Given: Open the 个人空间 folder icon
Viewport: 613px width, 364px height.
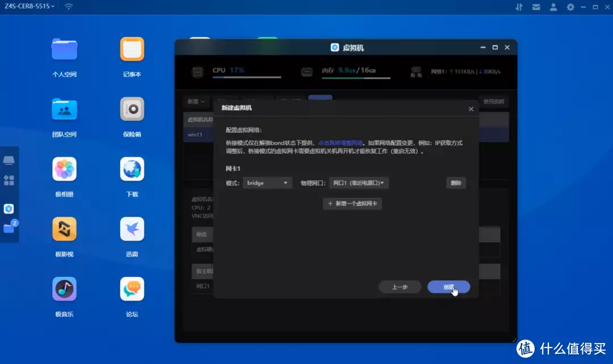Looking at the screenshot, I should [x=64, y=49].
